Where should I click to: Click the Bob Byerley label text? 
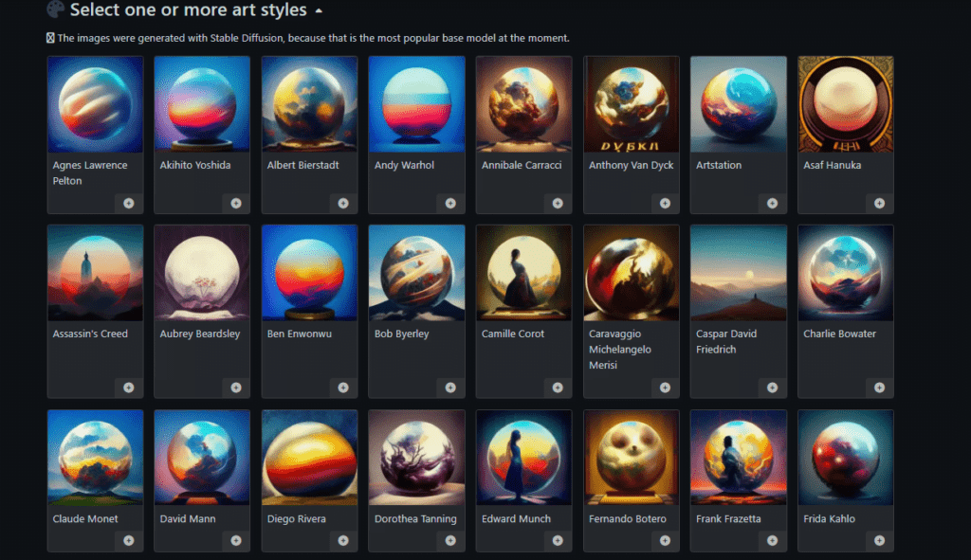point(402,334)
